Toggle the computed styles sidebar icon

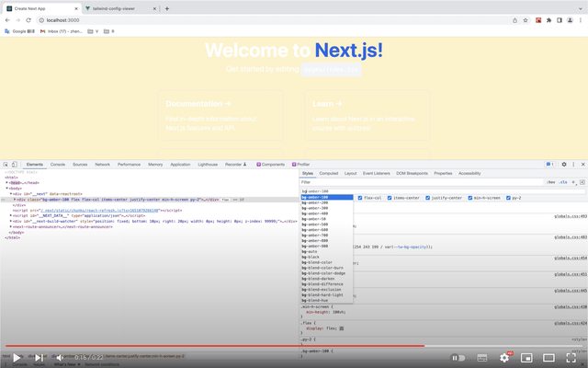point(582,182)
